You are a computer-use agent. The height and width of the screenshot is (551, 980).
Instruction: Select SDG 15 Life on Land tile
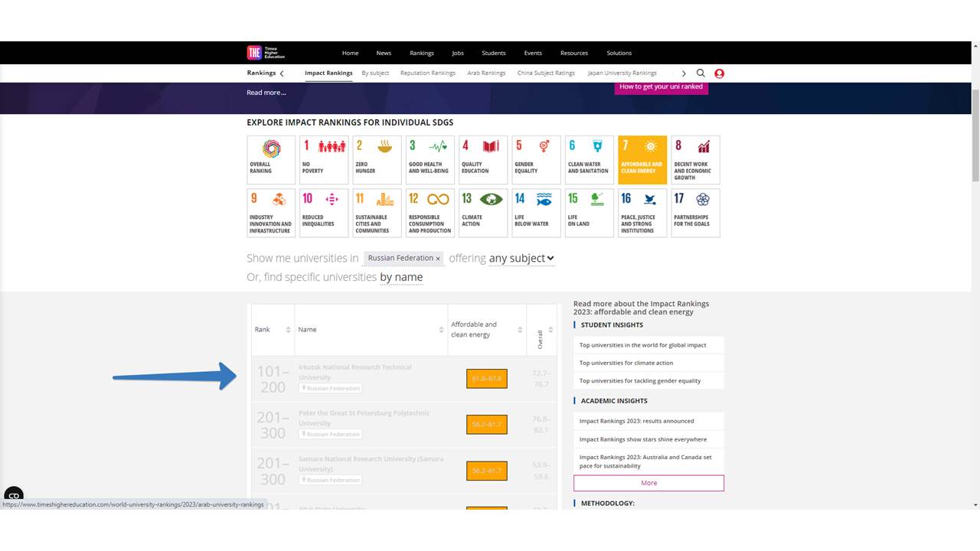pyautogui.click(x=590, y=213)
